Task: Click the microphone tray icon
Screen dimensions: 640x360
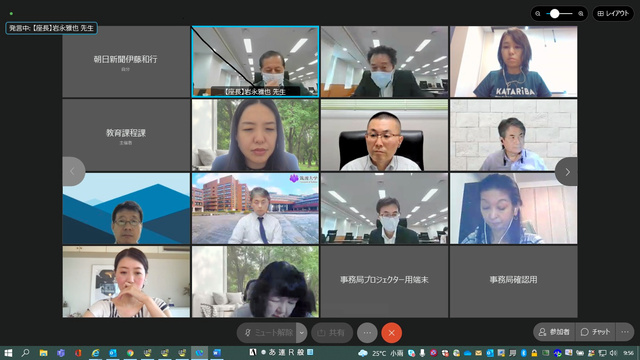Action: coord(422,353)
